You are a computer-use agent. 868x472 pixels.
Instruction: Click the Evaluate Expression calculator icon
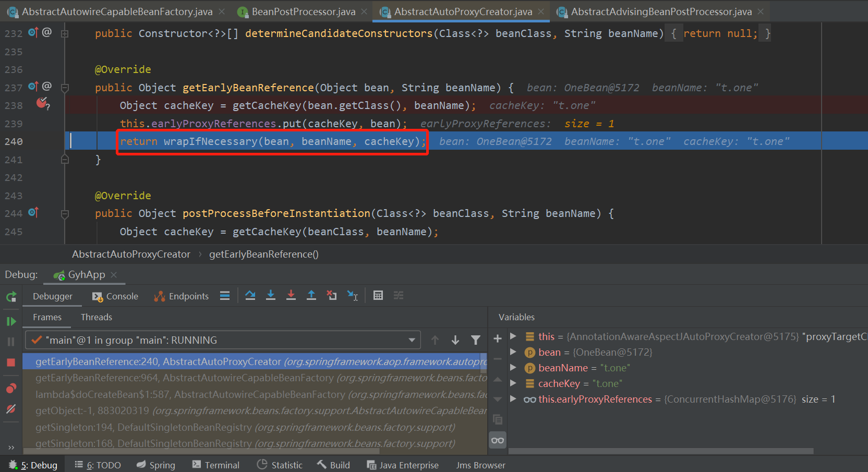(x=378, y=295)
